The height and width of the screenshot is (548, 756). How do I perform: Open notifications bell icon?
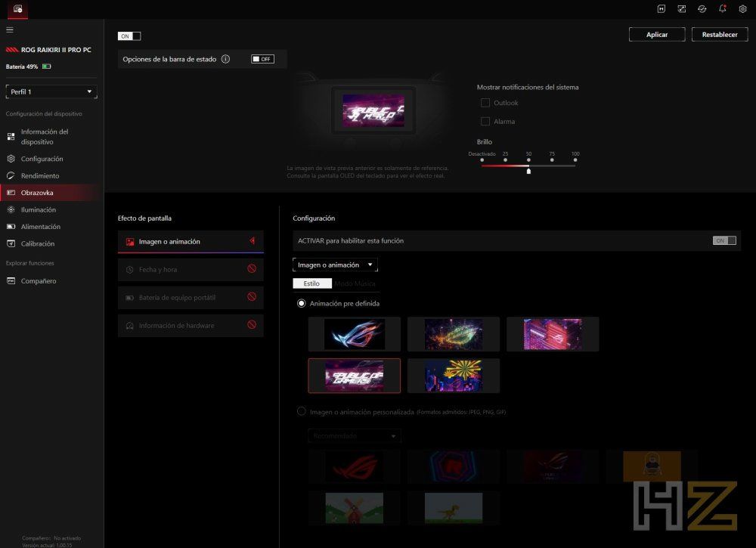722,8
